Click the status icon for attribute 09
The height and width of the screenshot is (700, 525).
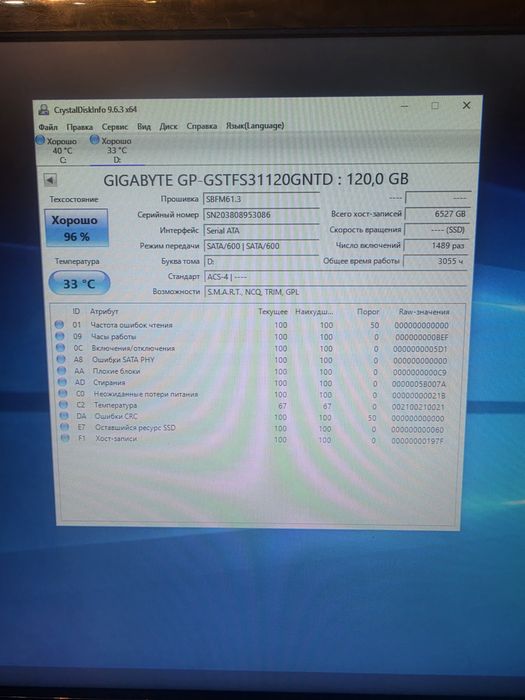[x=59, y=336]
